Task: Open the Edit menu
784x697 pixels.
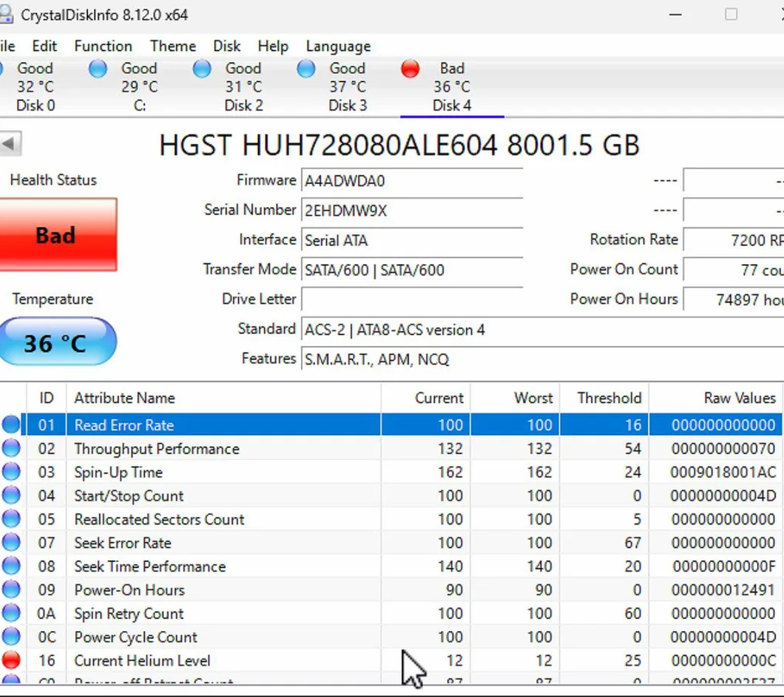Action: 44,46
